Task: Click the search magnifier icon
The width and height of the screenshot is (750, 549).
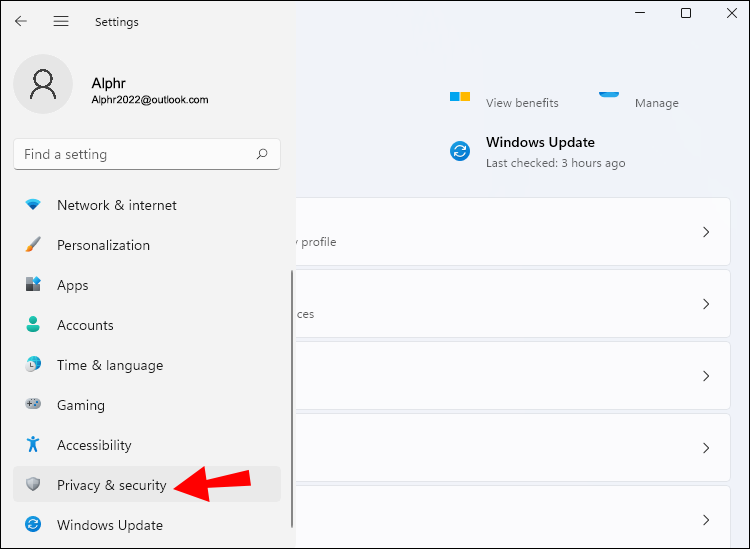Action: coord(262,154)
